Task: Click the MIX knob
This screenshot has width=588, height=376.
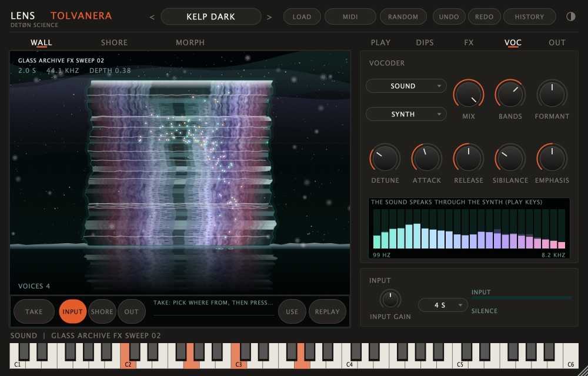Action: (469, 94)
